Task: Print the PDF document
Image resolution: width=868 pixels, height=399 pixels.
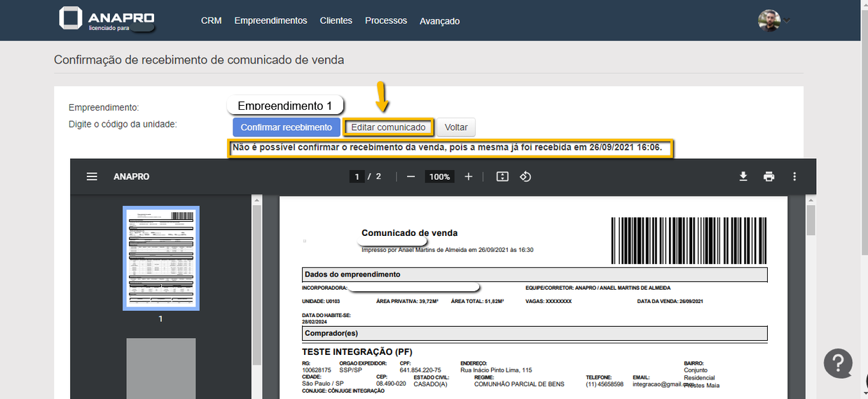Action: (769, 176)
